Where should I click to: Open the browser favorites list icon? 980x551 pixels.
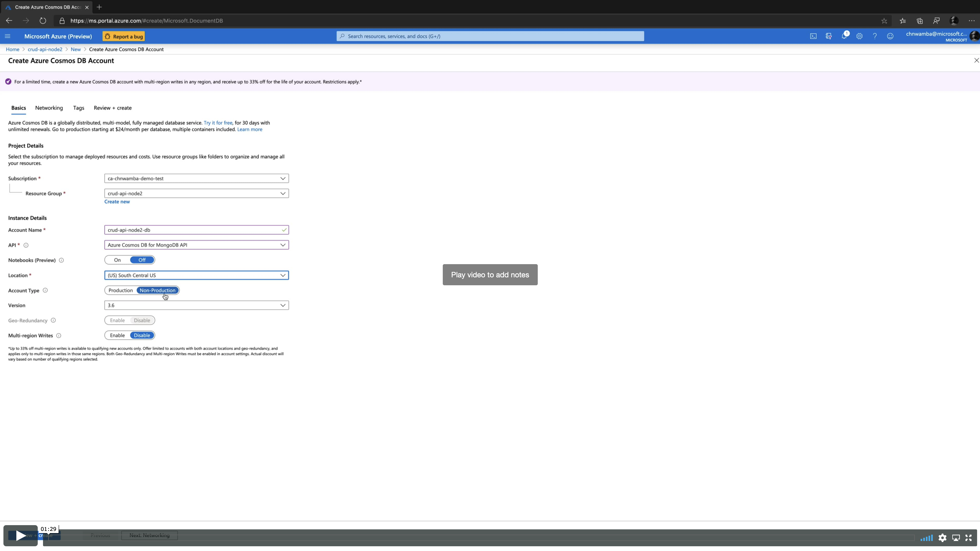click(903, 21)
